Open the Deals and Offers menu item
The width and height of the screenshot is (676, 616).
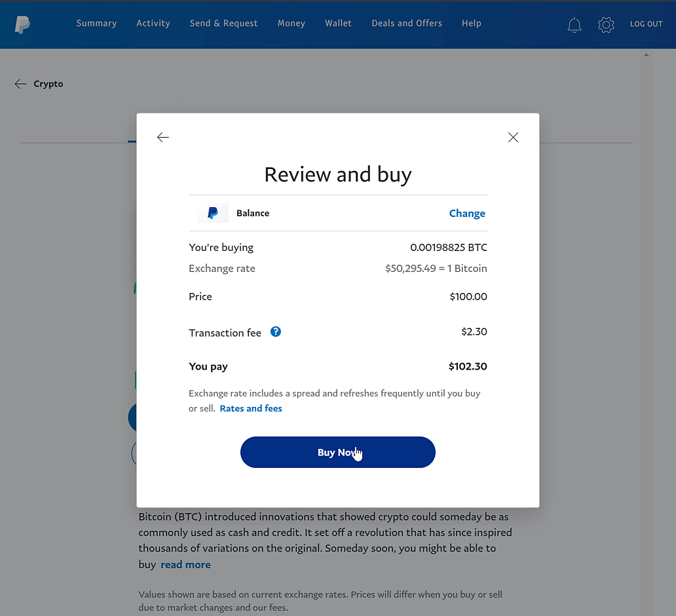coord(407,24)
